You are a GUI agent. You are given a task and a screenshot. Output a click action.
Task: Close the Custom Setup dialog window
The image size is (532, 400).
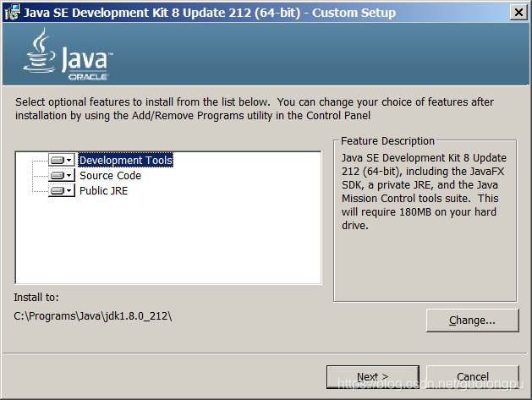pos(518,13)
